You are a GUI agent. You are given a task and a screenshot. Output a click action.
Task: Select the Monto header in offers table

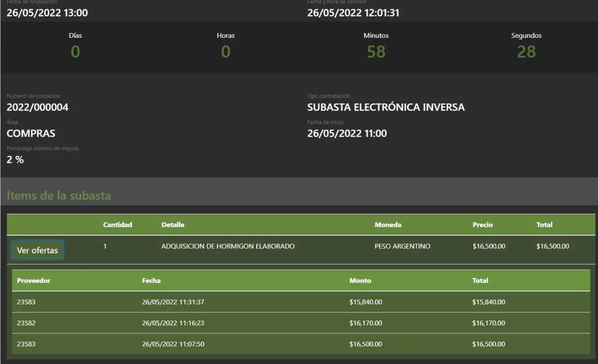(x=360, y=280)
